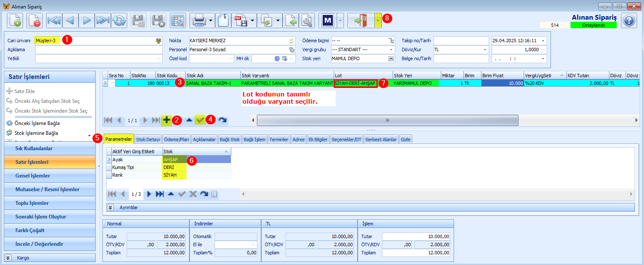Screen dimensions: 644x265
Task: Click the cancel-save diskette icon with X
Action: (158, 20)
